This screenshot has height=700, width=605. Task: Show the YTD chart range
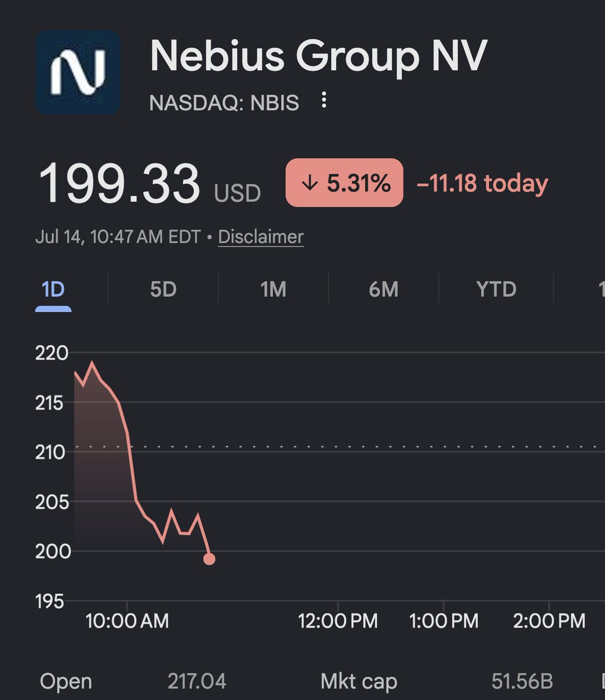click(496, 289)
